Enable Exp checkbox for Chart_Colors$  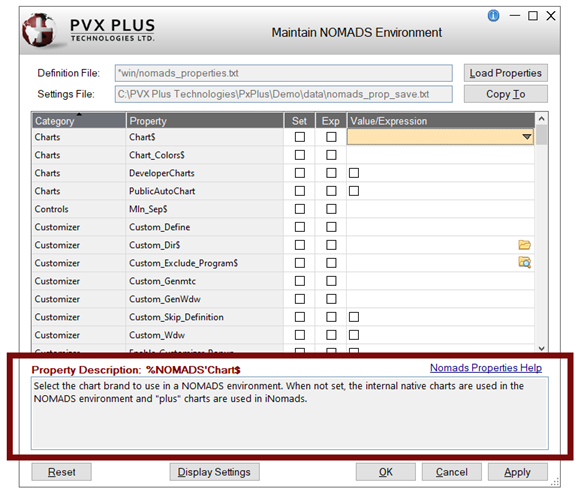point(331,155)
